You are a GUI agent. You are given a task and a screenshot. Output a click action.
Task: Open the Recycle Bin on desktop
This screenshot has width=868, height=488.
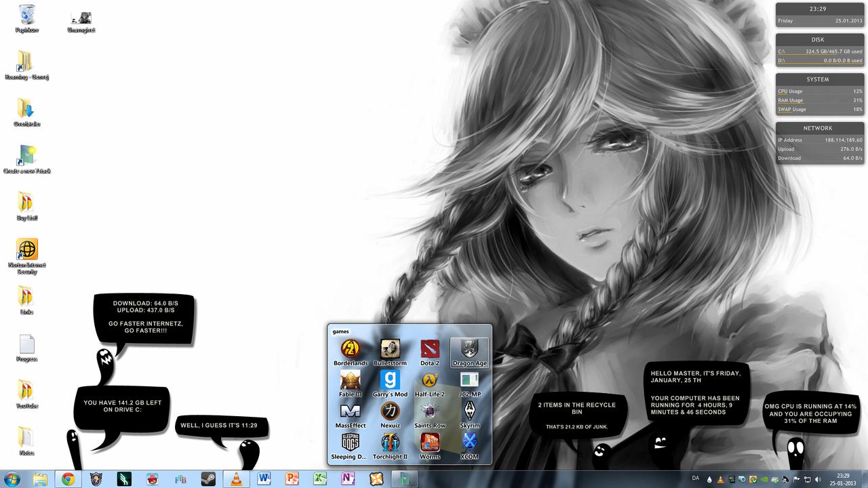click(x=26, y=15)
